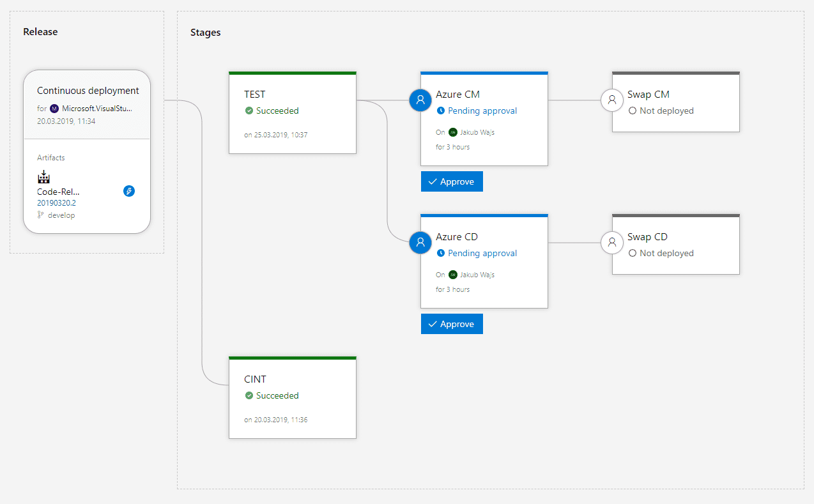Image resolution: width=814 pixels, height=504 pixels.
Task: Click the Swap CD pre-deployment conditions icon
Action: tap(612, 242)
